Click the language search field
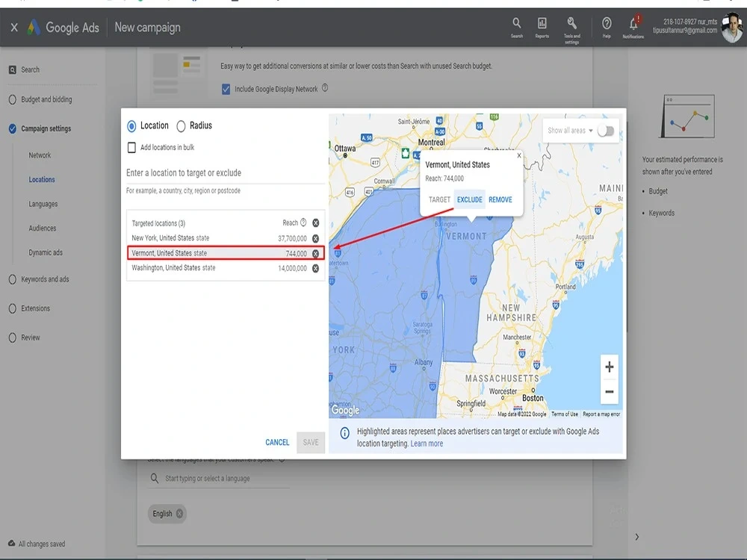The width and height of the screenshot is (747, 560). click(x=219, y=478)
